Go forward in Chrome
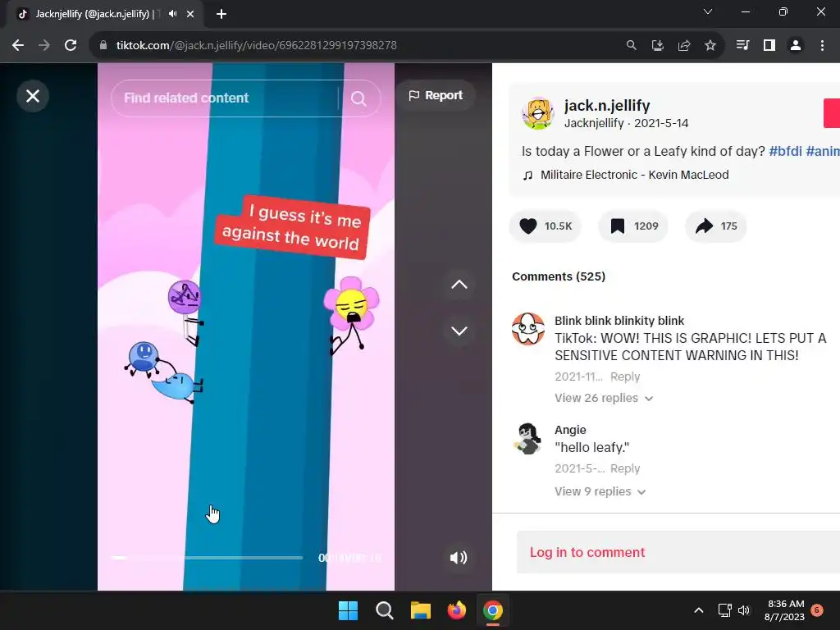Viewport: 840px width, 630px height. click(44, 46)
